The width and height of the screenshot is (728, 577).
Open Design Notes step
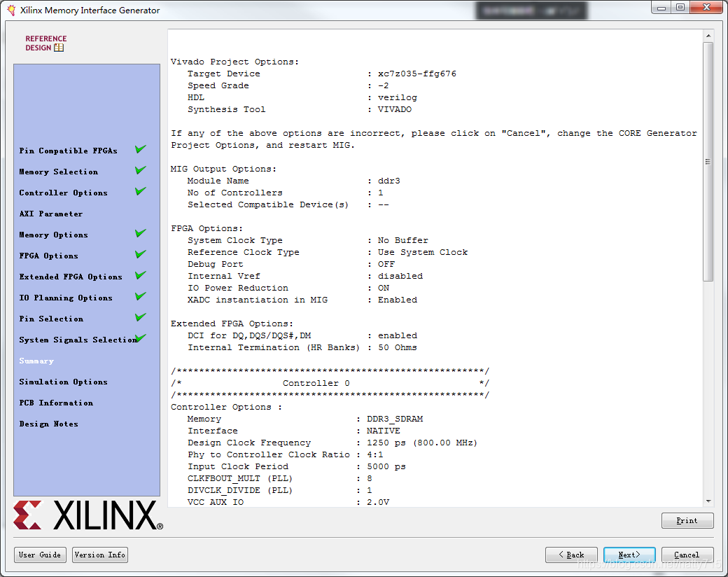49,424
